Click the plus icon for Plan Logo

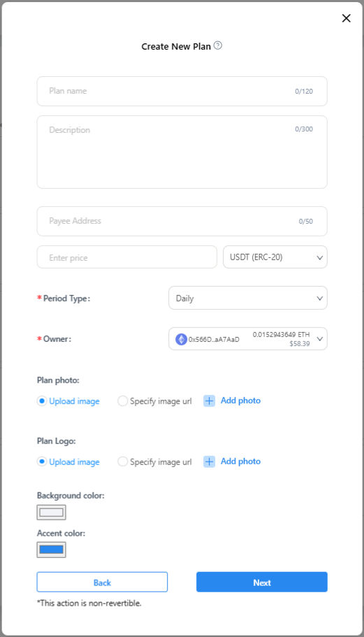pyautogui.click(x=209, y=462)
